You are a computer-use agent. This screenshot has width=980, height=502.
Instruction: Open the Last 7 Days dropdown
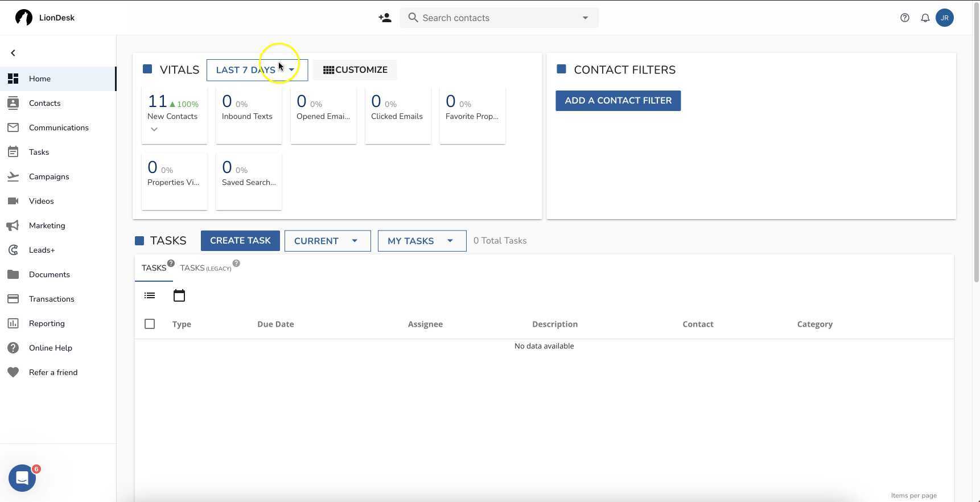click(257, 70)
